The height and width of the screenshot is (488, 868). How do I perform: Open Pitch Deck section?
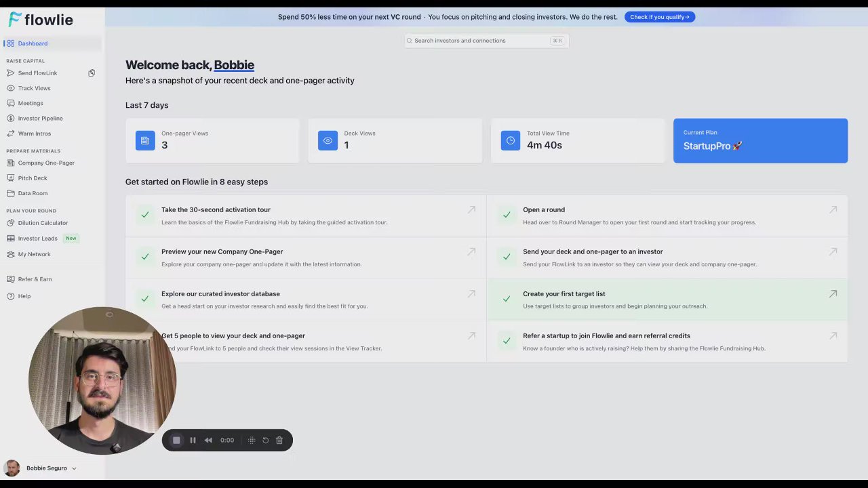(x=33, y=178)
